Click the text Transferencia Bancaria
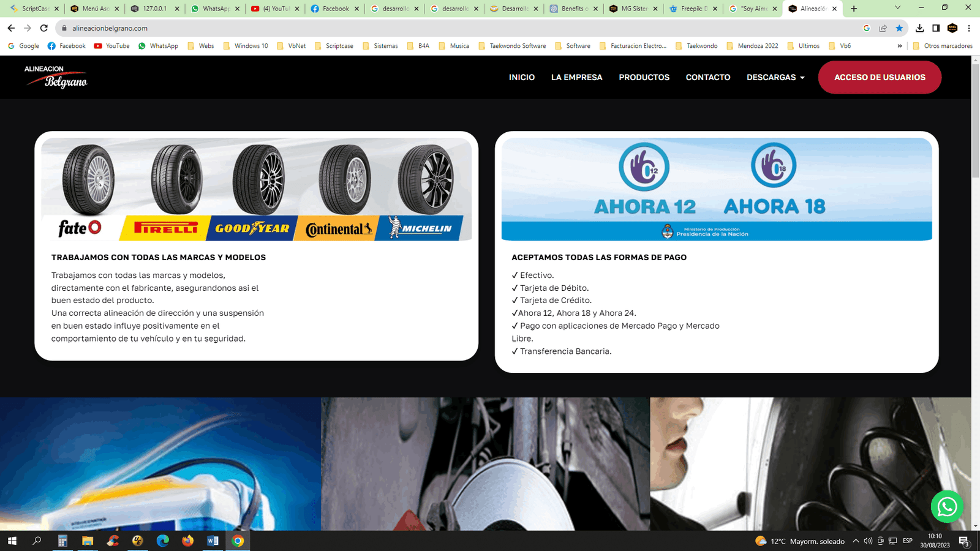This screenshot has width=980, height=551. [x=565, y=351]
